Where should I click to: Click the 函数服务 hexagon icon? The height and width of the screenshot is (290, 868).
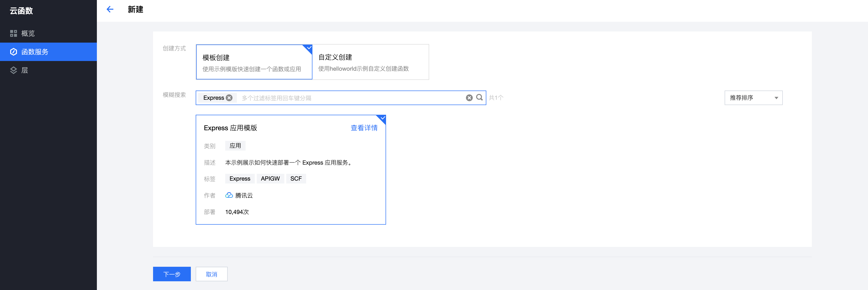click(x=14, y=52)
